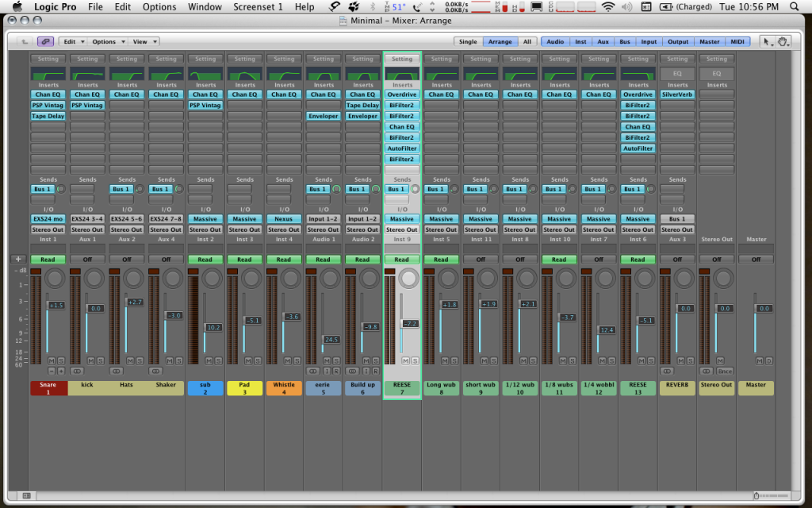Switch mixer to All view

pyautogui.click(x=527, y=41)
